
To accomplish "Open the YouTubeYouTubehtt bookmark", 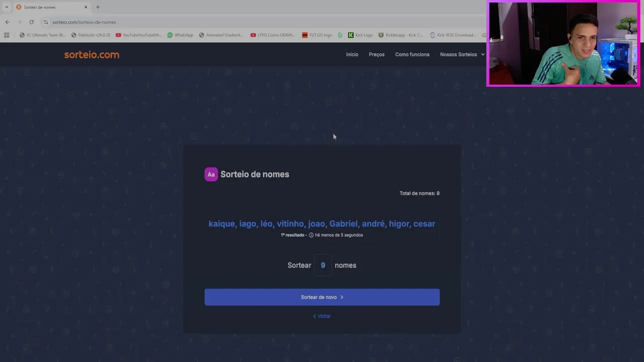I will pos(139,35).
